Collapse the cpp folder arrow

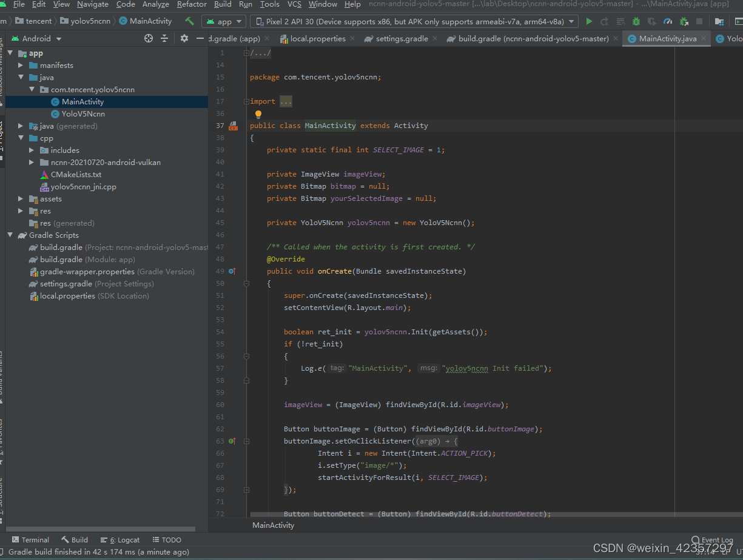(21, 138)
